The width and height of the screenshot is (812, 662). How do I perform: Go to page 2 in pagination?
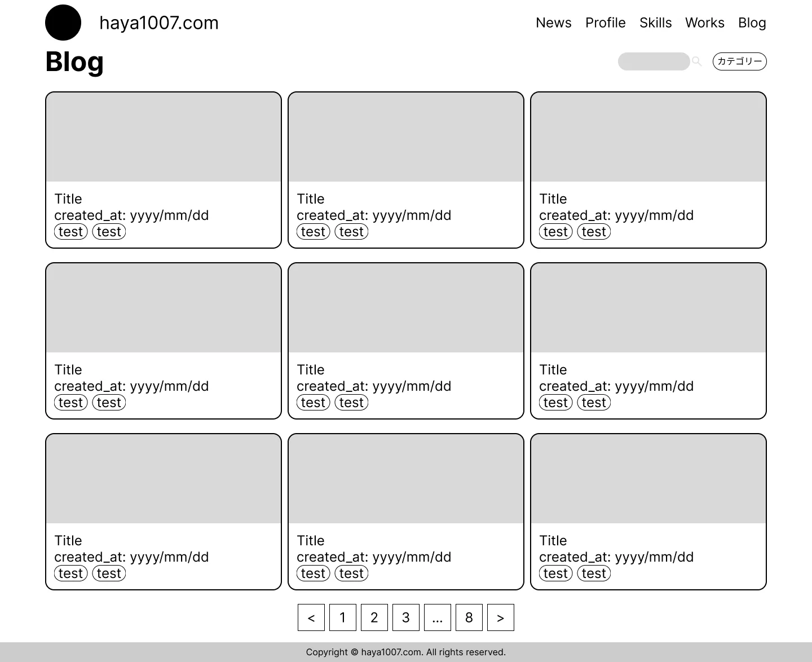(x=374, y=617)
